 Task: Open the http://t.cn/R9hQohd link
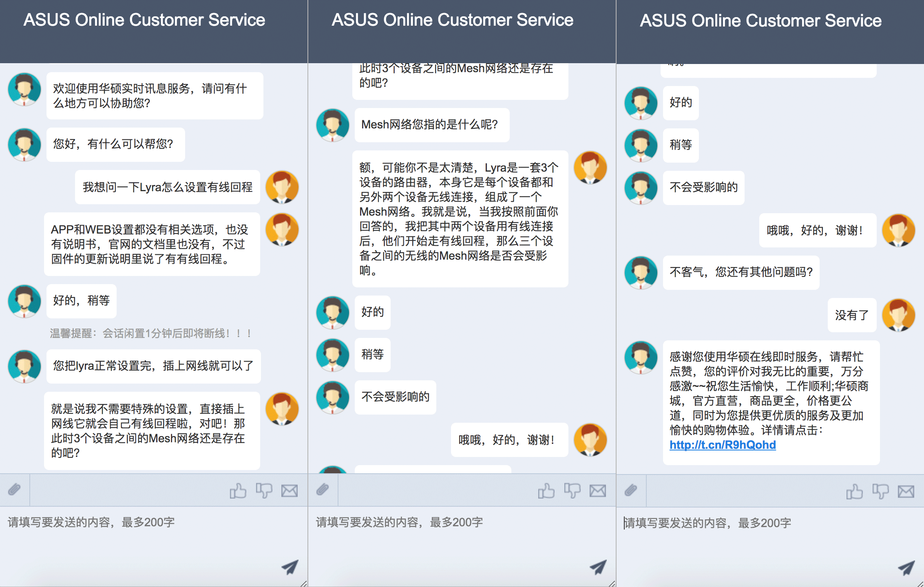[723, 445]
